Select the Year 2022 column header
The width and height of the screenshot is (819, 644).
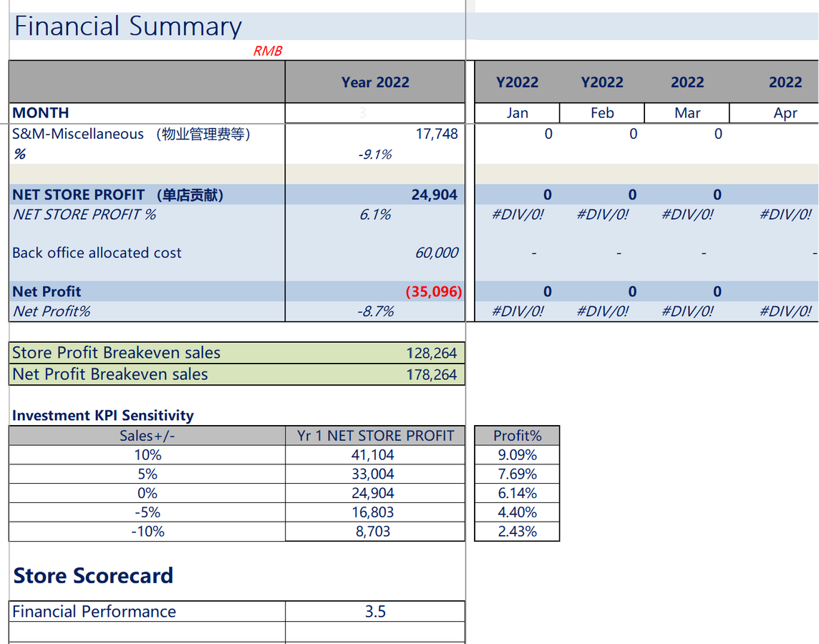375,82
